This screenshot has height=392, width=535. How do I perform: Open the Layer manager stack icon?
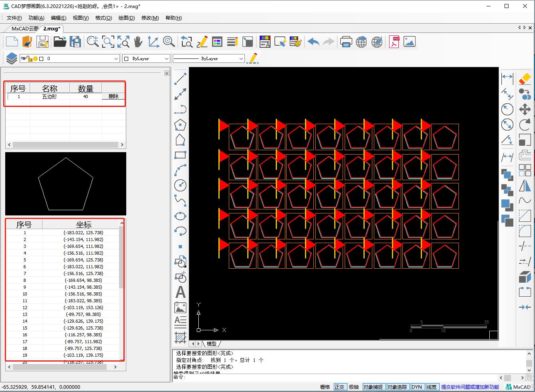point(11,58)
